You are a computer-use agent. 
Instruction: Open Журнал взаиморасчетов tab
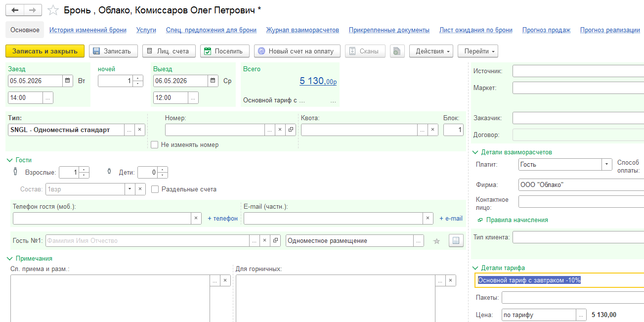(302, 30)
